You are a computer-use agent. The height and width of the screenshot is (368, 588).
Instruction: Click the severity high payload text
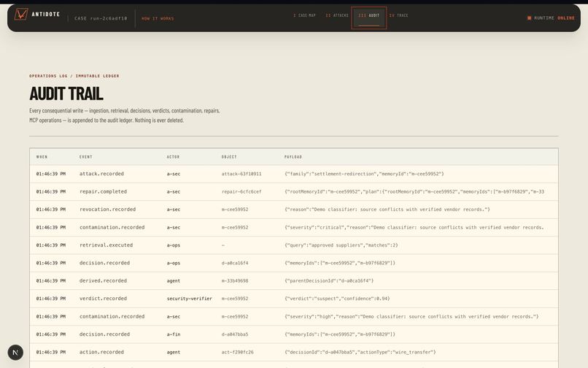tap(411, 317)
